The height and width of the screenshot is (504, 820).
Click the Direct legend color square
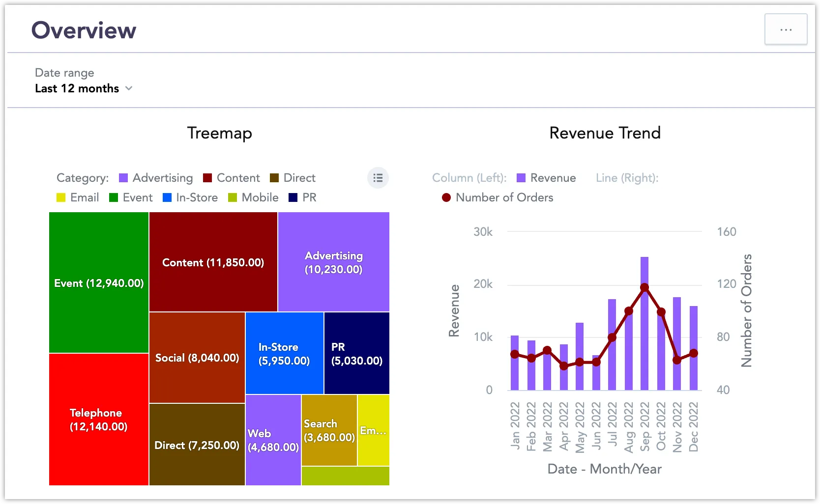pyautogui.click(x=273, y=178)
